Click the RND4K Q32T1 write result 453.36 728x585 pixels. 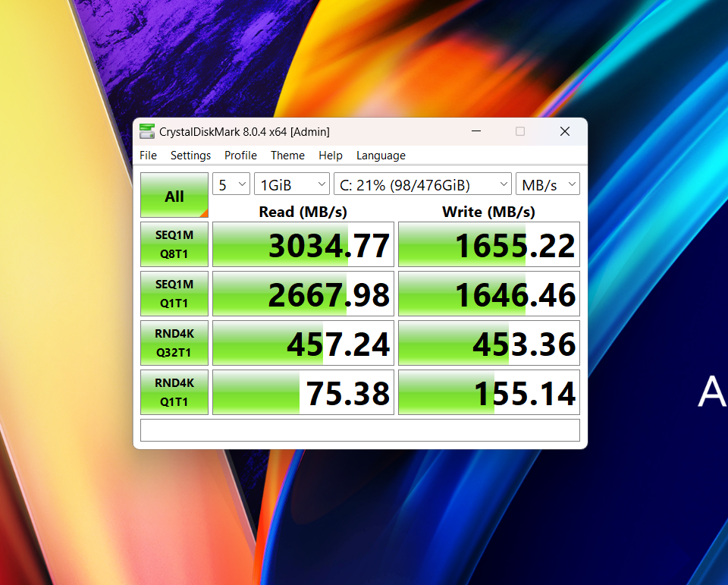(489, 343)
